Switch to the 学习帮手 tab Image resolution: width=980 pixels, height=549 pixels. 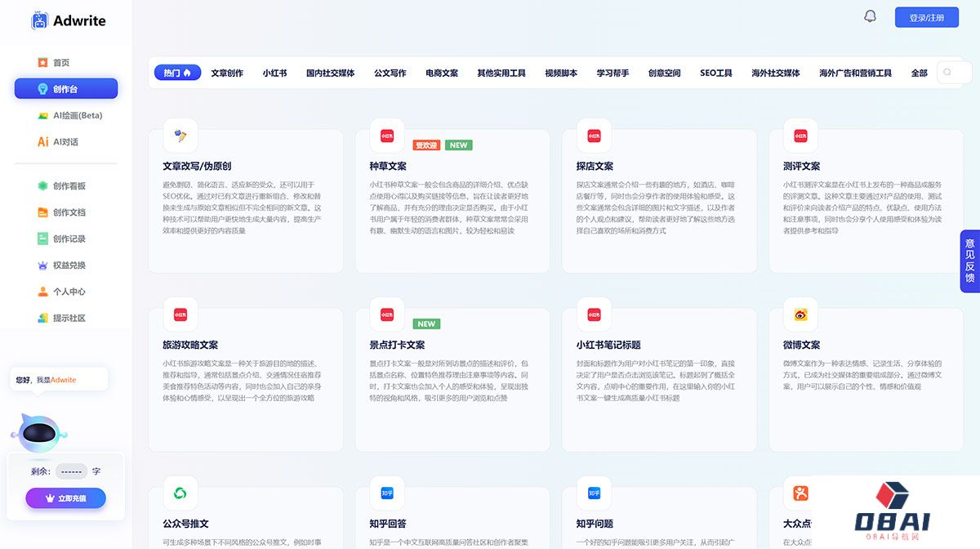(x=612, y=74)
